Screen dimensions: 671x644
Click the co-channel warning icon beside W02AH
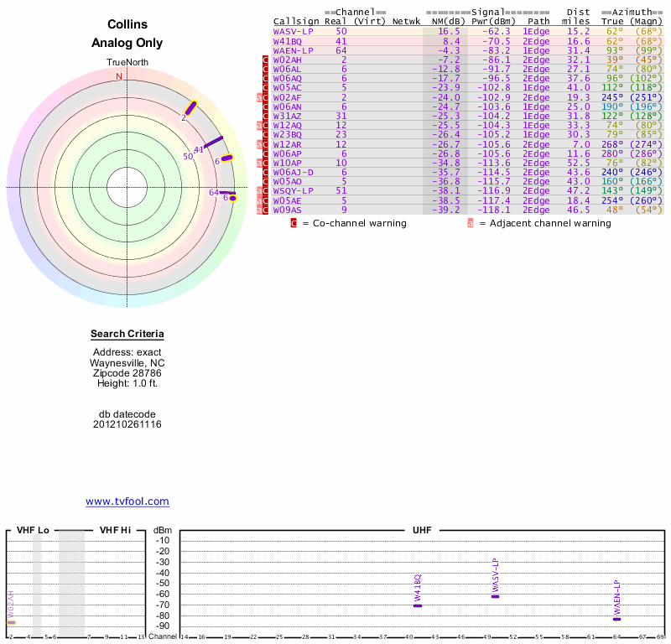pos(265,60)
